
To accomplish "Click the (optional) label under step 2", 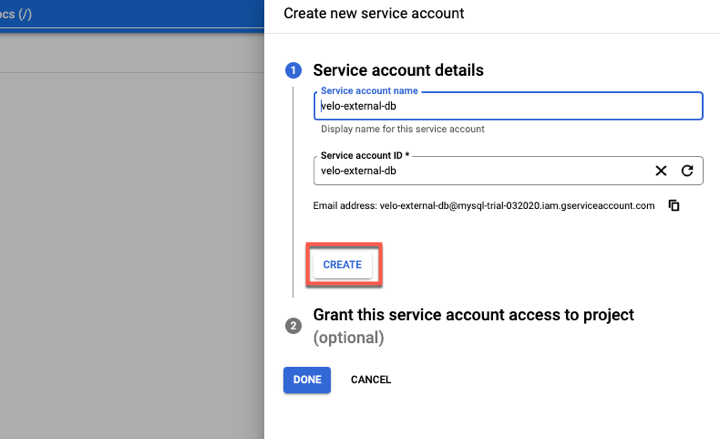I will point(349,338).
